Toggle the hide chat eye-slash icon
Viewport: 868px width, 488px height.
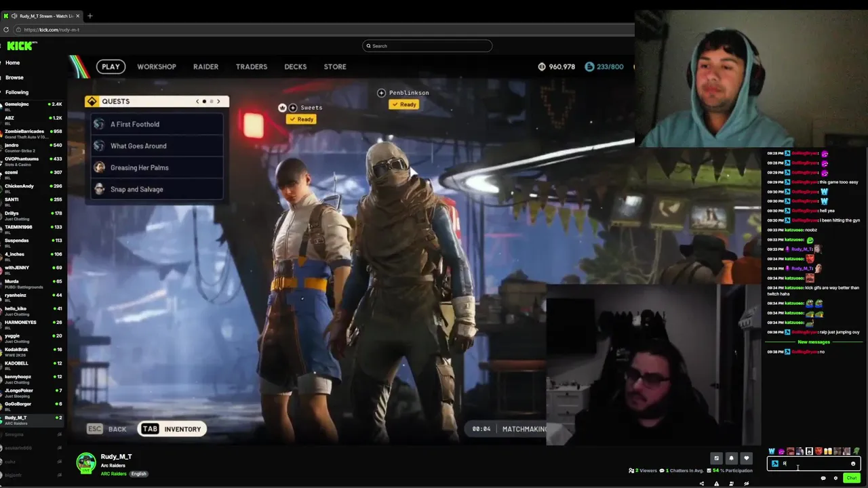click(x=746, y=483)
